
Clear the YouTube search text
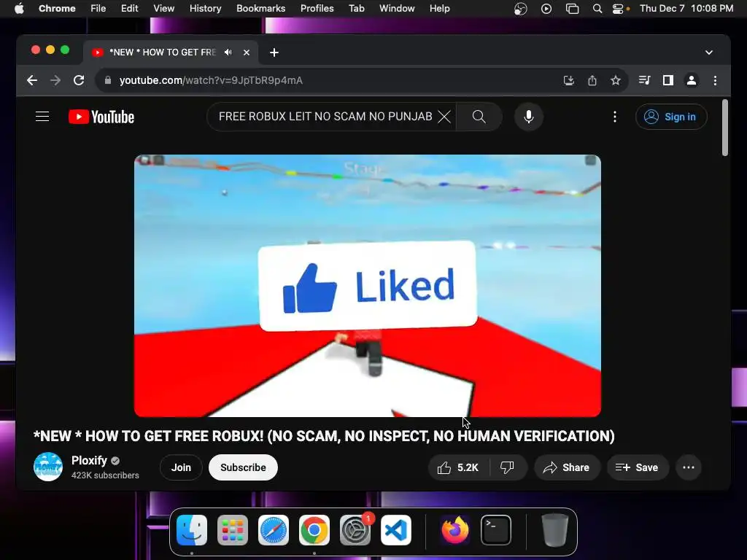point(444,117)
